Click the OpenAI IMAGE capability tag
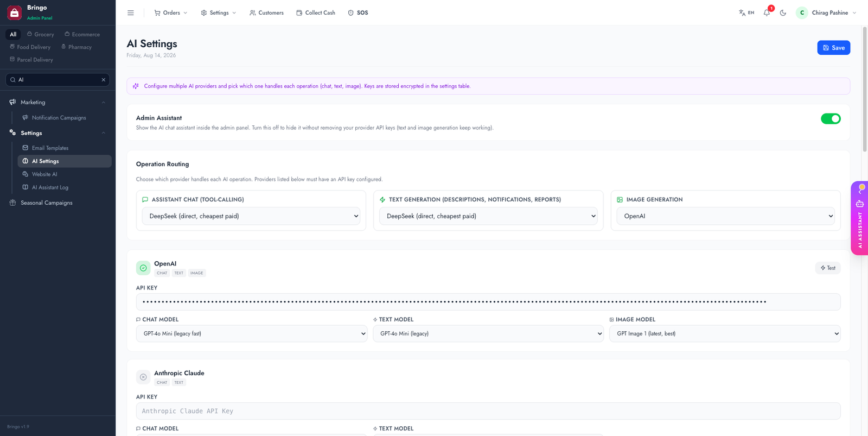The height and width of the screenshot is (436, 868). [x=197, y=273]
